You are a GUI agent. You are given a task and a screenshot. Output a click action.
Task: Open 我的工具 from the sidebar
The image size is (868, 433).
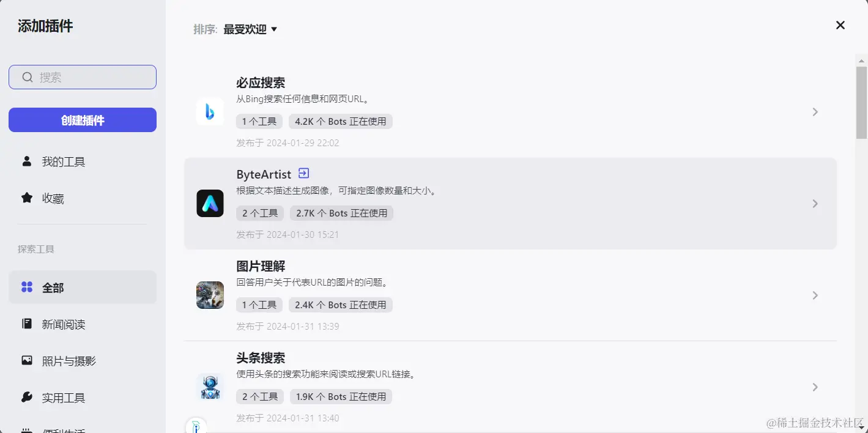pos(63,162)
